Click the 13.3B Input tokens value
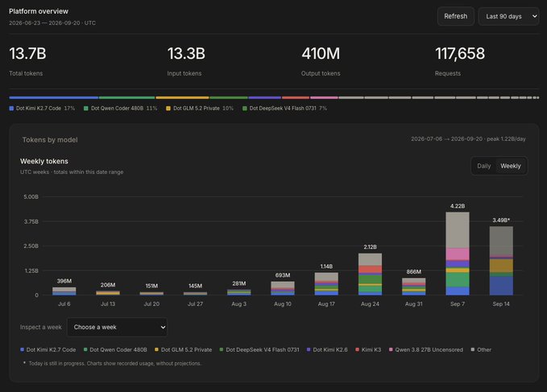 [186, 54]
